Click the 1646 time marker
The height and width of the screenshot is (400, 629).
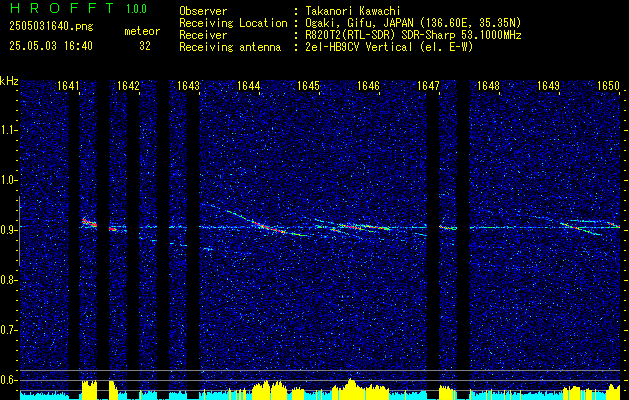click(368, 85)
